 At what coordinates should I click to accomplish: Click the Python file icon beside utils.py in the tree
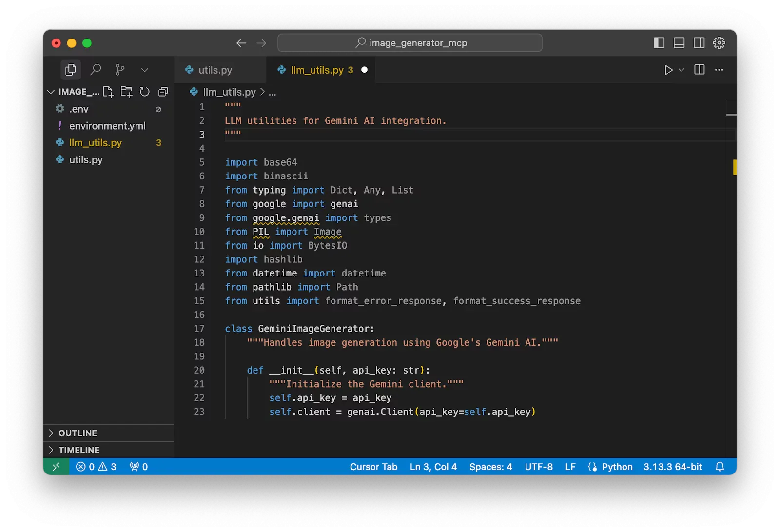pos(60,159)
